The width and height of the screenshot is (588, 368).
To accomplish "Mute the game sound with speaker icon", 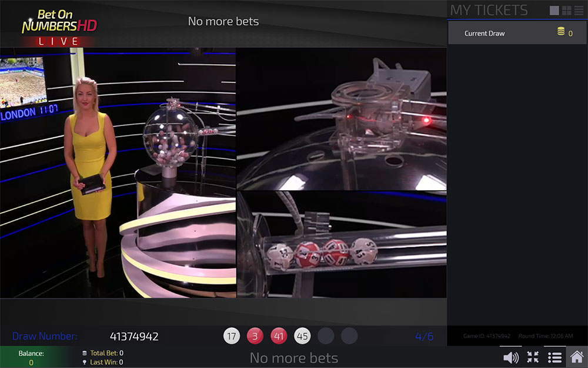I will [x=511, y=357].
